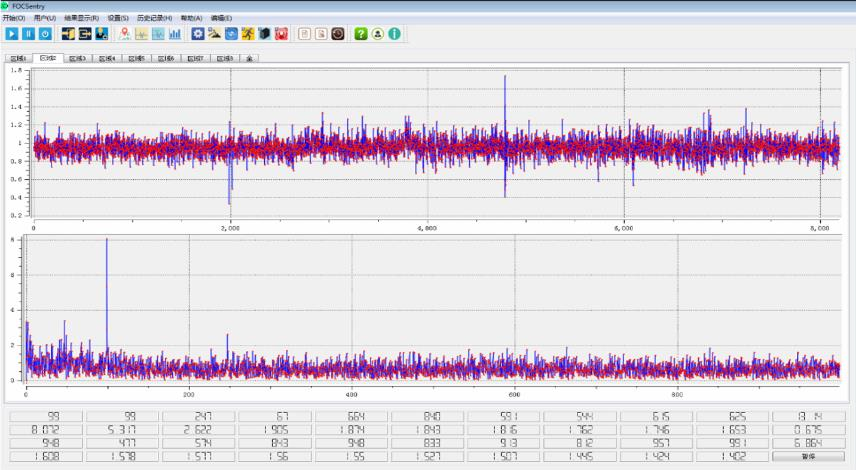This screenshot has width=856, height=470.
Task: Switch to the 区域3 tab
Action: point(77,58)
